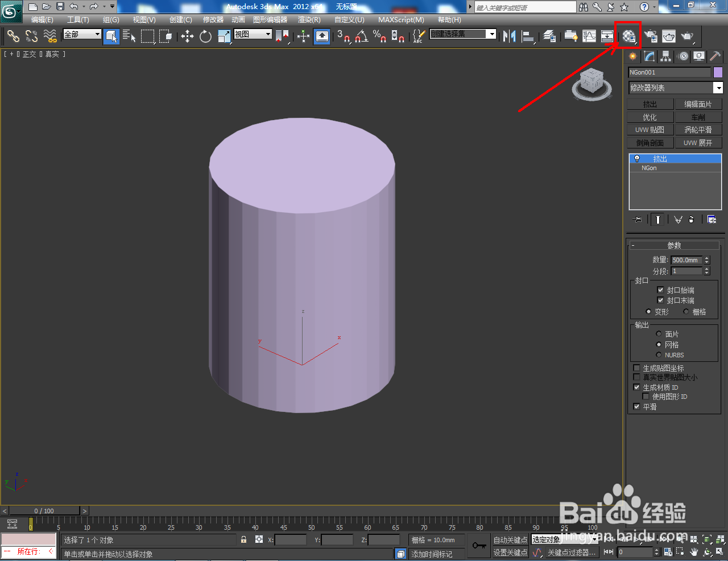Click the 关键点过滤器 button
The height and width of the screenshot is (561, 728).
coord(571,552)
